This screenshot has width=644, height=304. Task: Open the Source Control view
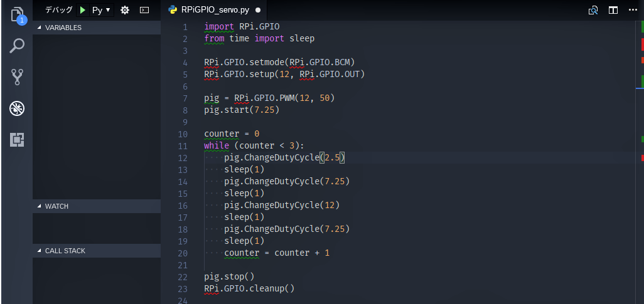[17, 77]
